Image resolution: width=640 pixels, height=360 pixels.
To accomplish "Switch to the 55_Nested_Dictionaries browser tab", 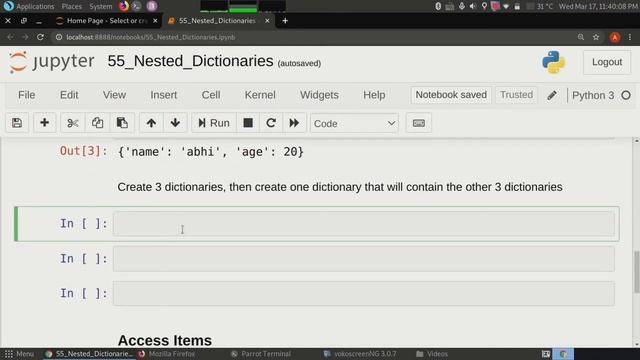I will (x=217, y=20).
